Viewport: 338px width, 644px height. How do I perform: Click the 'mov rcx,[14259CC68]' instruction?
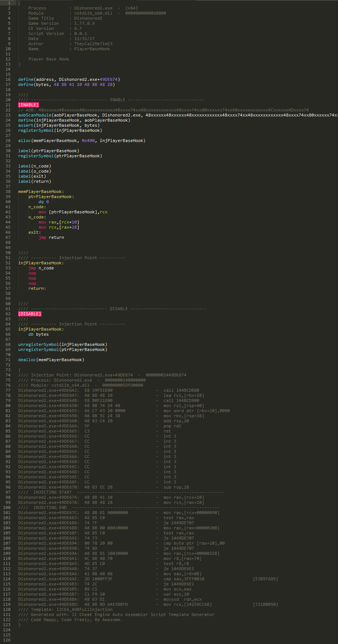click(188, 604)
